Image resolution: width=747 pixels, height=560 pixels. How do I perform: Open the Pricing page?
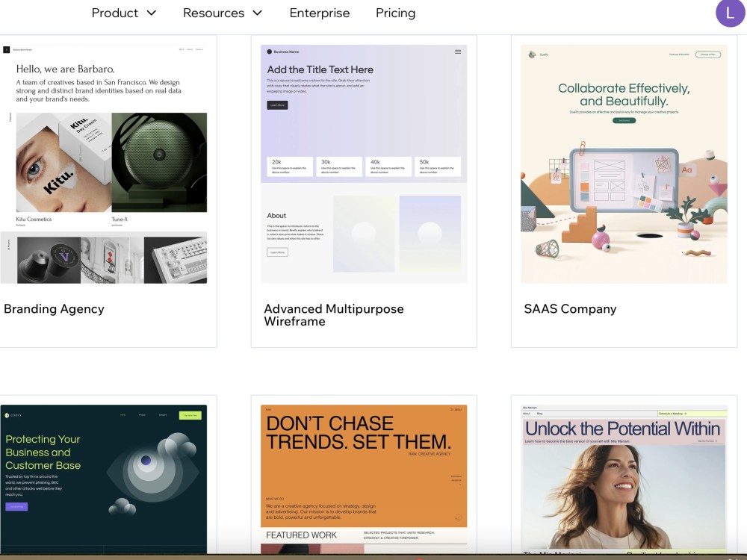[x=395, y=13]
